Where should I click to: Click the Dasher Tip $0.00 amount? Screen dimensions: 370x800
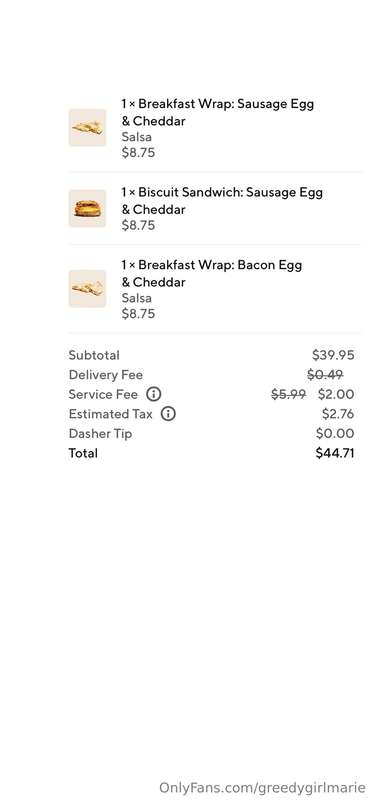pos(335,434)
